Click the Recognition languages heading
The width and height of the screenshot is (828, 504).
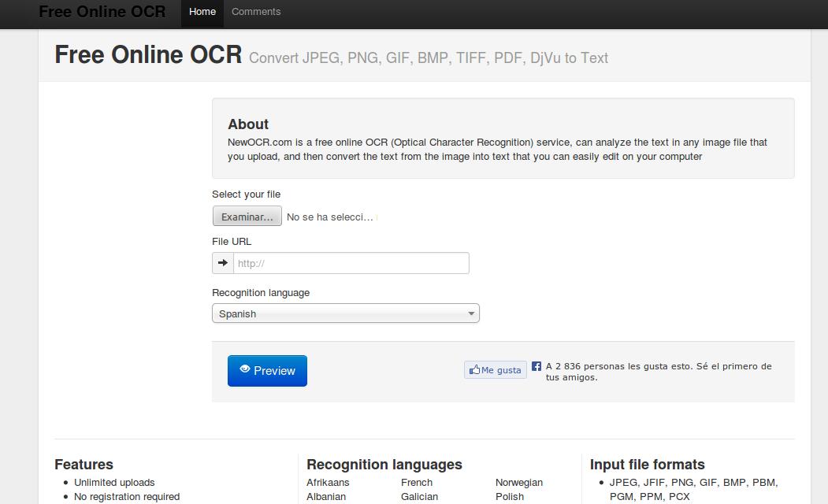coord(384,465)
